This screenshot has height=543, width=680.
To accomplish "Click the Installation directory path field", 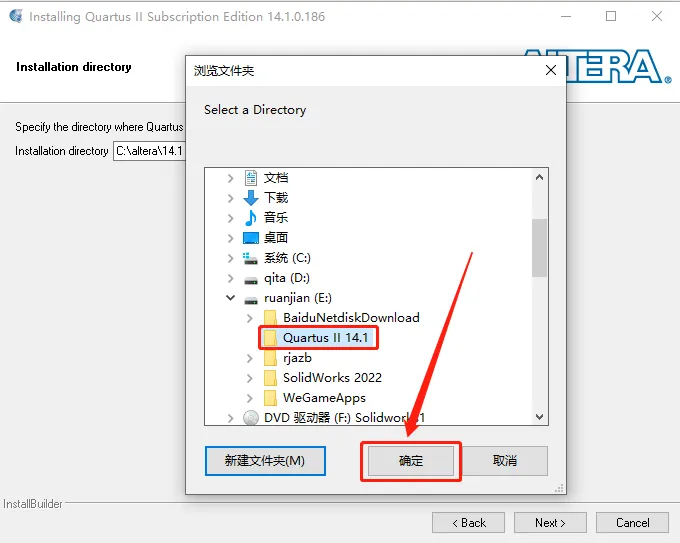I will point(149,151).
